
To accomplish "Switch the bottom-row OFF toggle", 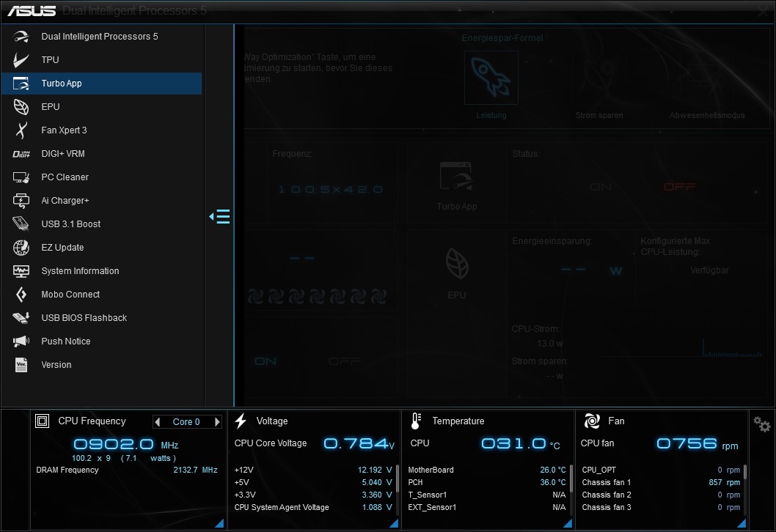I will click(345, 361).
